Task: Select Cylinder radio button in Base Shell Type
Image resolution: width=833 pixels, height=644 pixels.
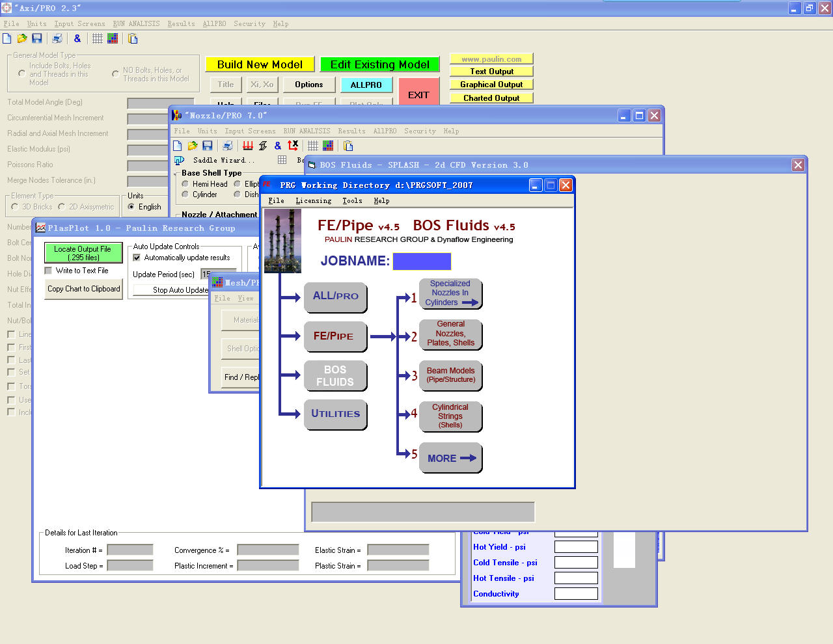Action: pyautogui.click(x=185, y=195)
